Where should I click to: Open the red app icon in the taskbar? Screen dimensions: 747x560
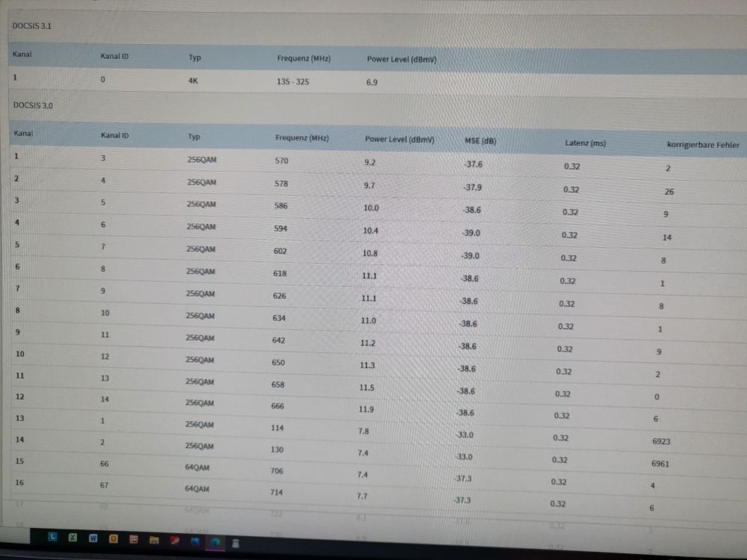174,541
